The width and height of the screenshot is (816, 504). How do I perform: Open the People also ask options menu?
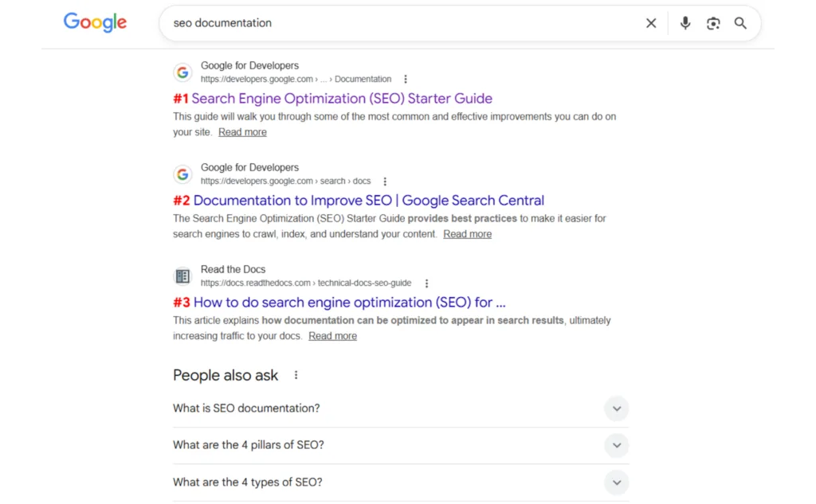pos(296,375)
